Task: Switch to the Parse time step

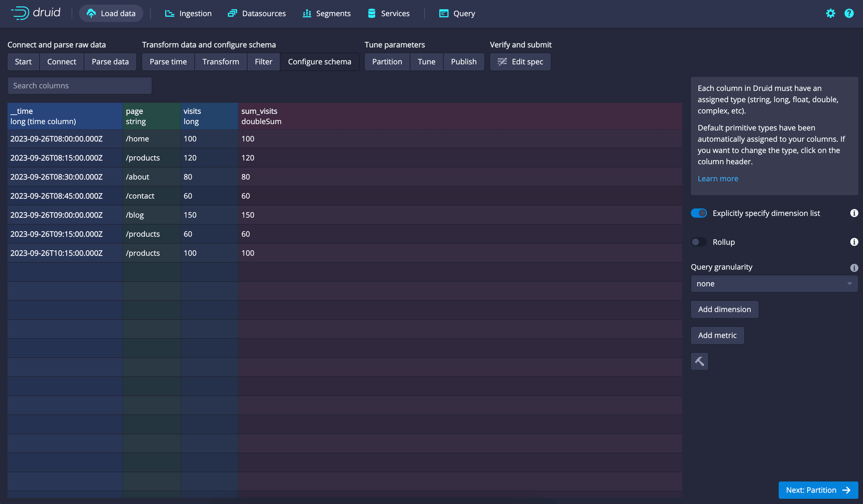Action: click(168, 61)
